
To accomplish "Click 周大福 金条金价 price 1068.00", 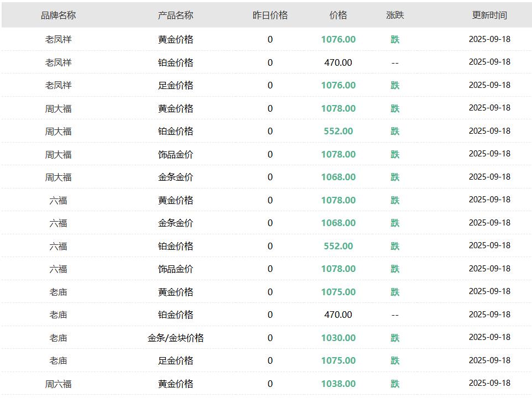I will click(338, 177).
